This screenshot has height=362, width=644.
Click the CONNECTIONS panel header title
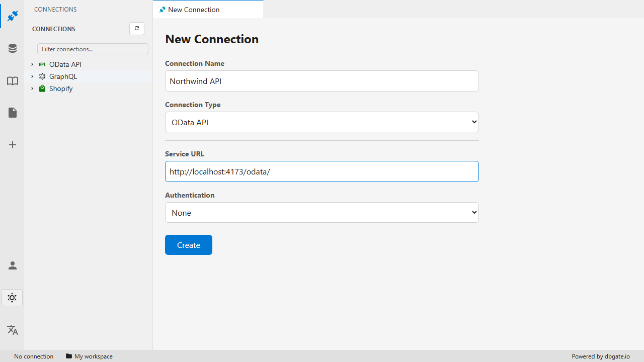point(55,9)
